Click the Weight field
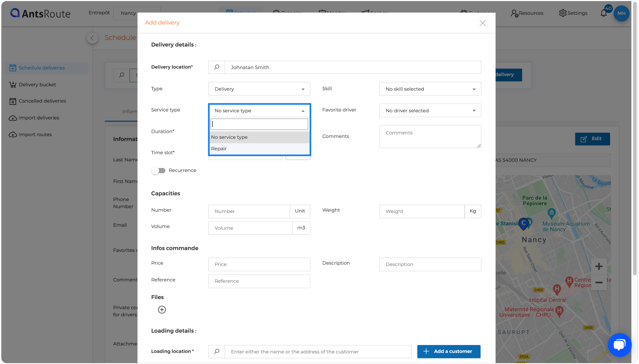The image size is (639, 364). [x=422, y=211]
